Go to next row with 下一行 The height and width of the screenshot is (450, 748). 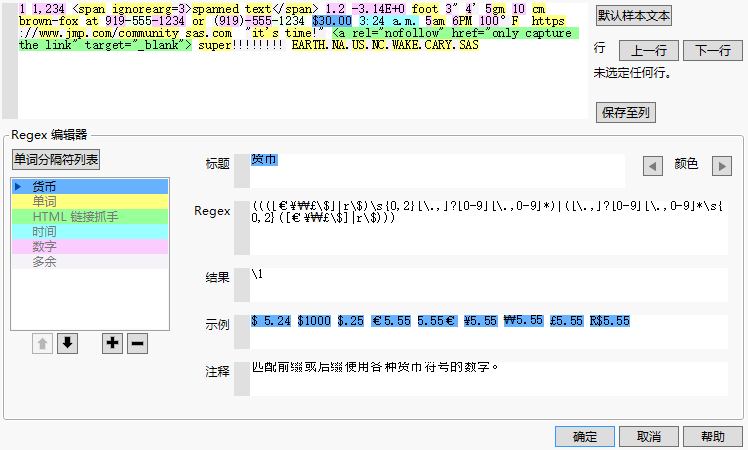713,51
